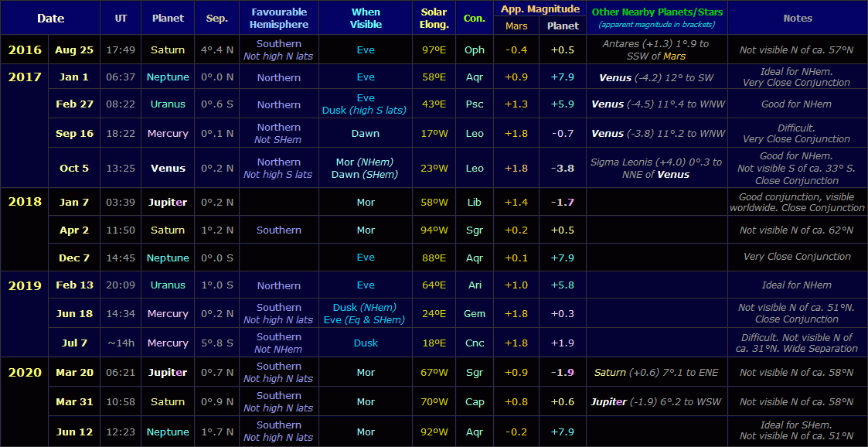Click the 'Other Nearby Planets/Stars' header

(x=656, y=12)
